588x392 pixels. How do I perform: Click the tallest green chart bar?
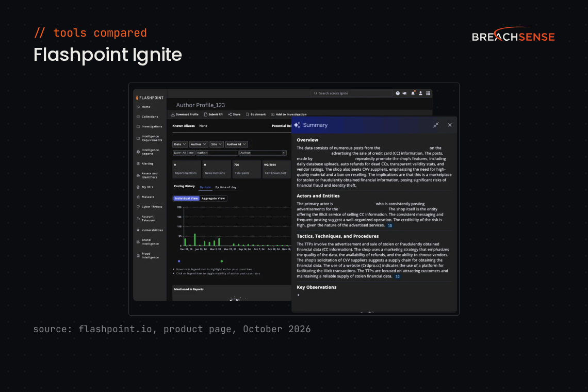[x=194, y=240]
